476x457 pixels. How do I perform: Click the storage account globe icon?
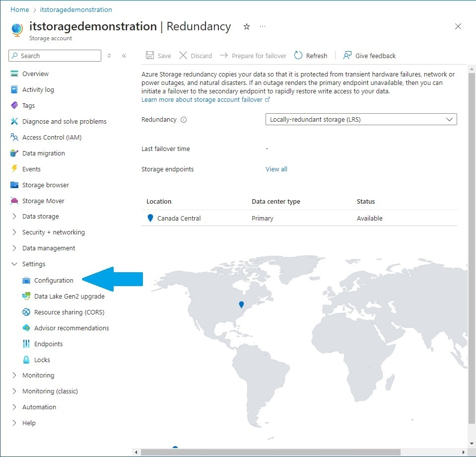(17, 30)
